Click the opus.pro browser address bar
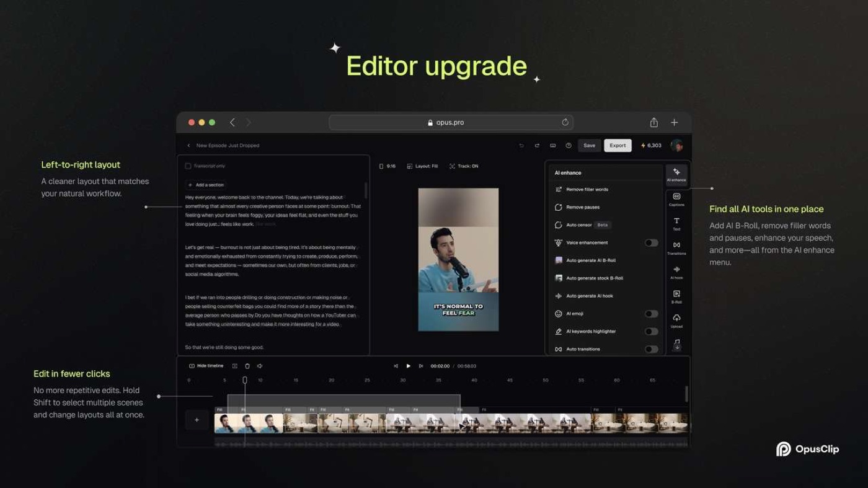868x488 pixels. [x=451, y=123]
